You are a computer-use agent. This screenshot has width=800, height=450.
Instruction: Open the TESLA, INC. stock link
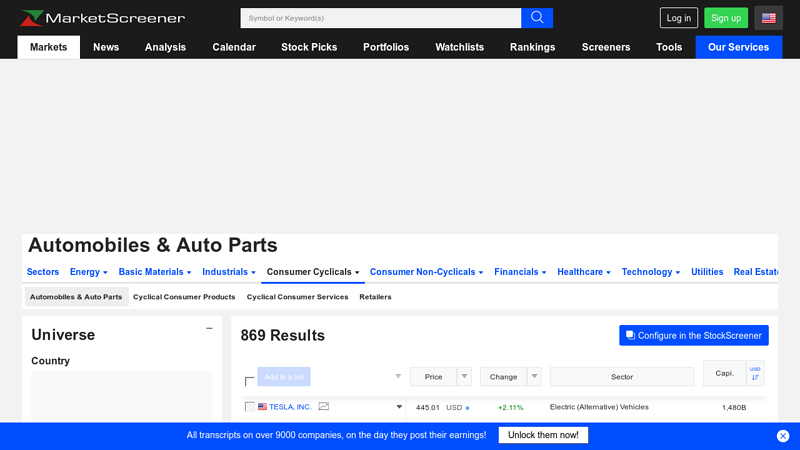pos(290,407)
